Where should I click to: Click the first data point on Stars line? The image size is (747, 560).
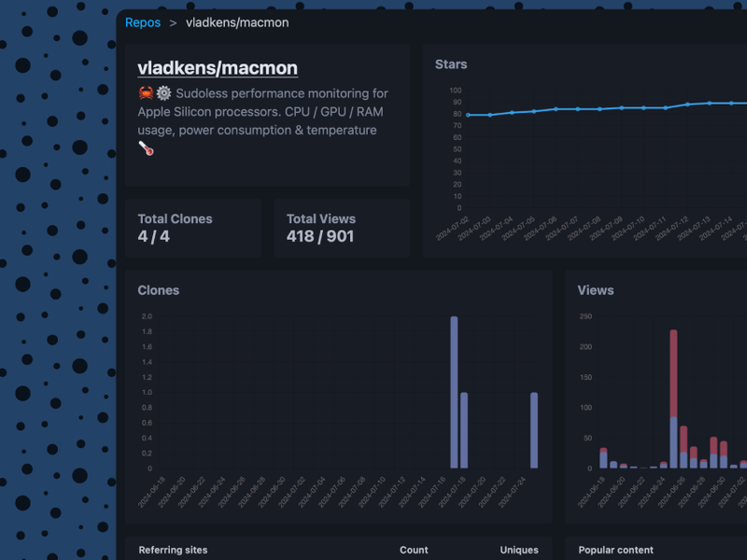click(468, 115)
